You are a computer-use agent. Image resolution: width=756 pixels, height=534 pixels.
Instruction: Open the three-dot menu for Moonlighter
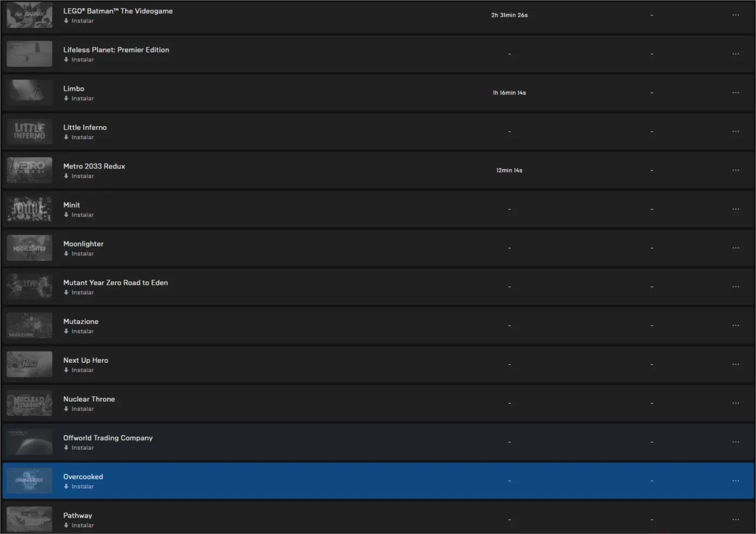click(735, 248)
